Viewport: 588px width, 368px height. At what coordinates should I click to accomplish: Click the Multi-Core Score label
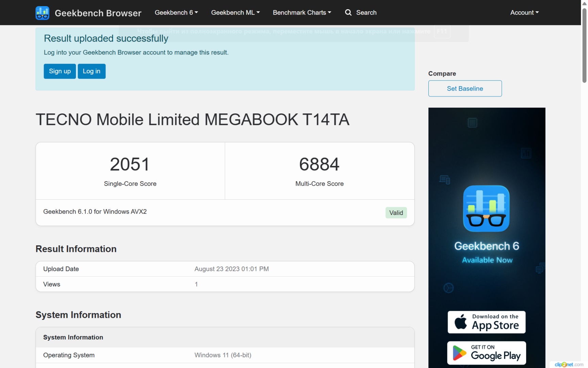point(320,184)
